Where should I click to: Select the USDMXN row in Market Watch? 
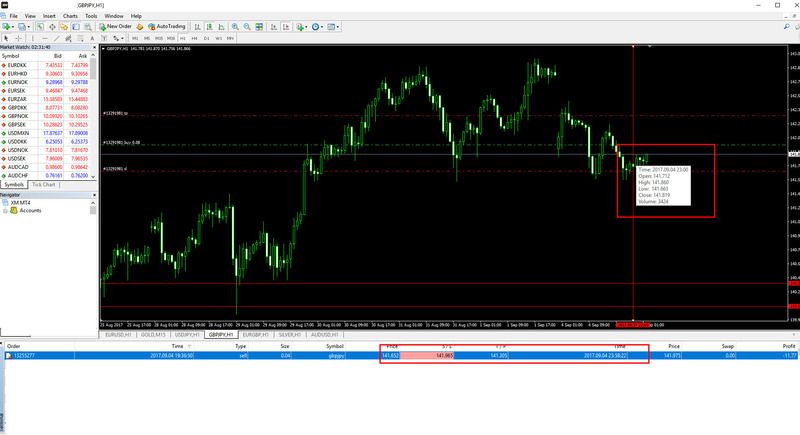pyautogui.click(x=45, y=133)
